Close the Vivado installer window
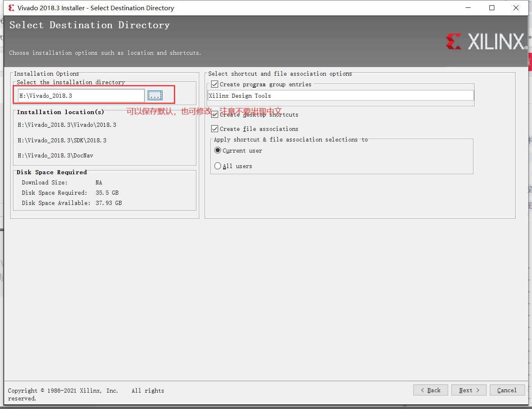This screenshot has height=409, width=532. 516,8
